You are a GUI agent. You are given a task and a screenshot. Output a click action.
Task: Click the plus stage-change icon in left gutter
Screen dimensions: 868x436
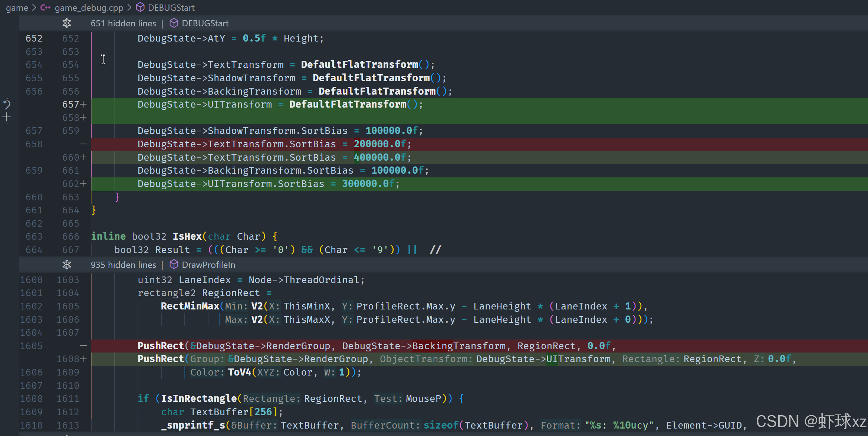[7, 118]
